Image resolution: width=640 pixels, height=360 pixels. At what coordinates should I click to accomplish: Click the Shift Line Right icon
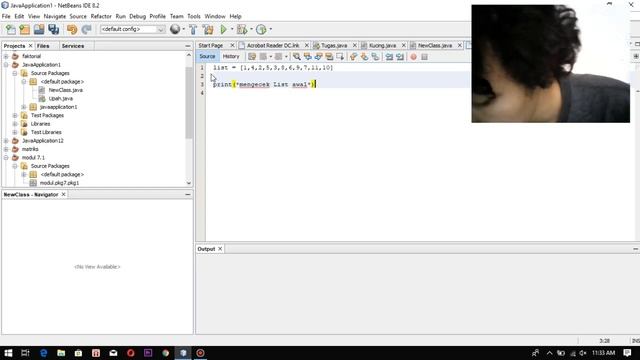(400, 57)
